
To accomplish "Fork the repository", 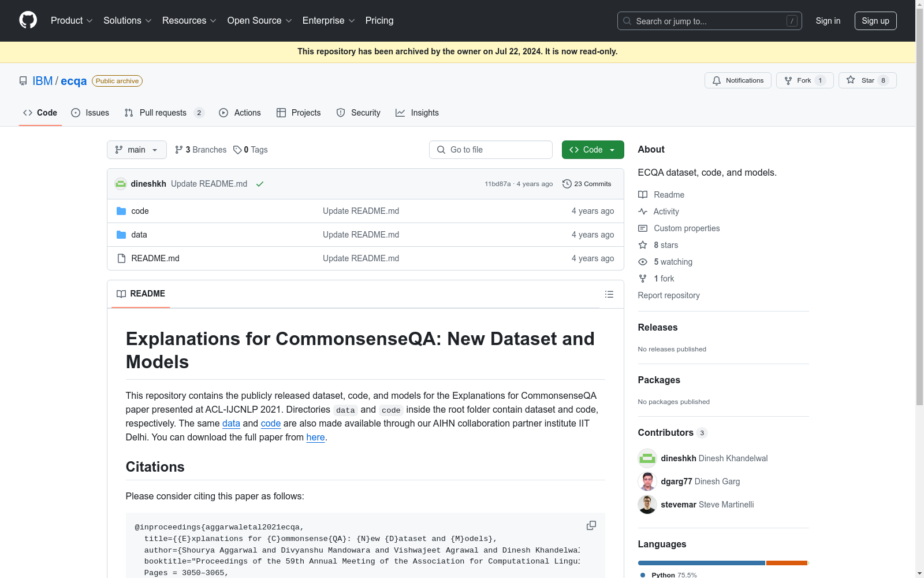I will (x=805, y=80).
